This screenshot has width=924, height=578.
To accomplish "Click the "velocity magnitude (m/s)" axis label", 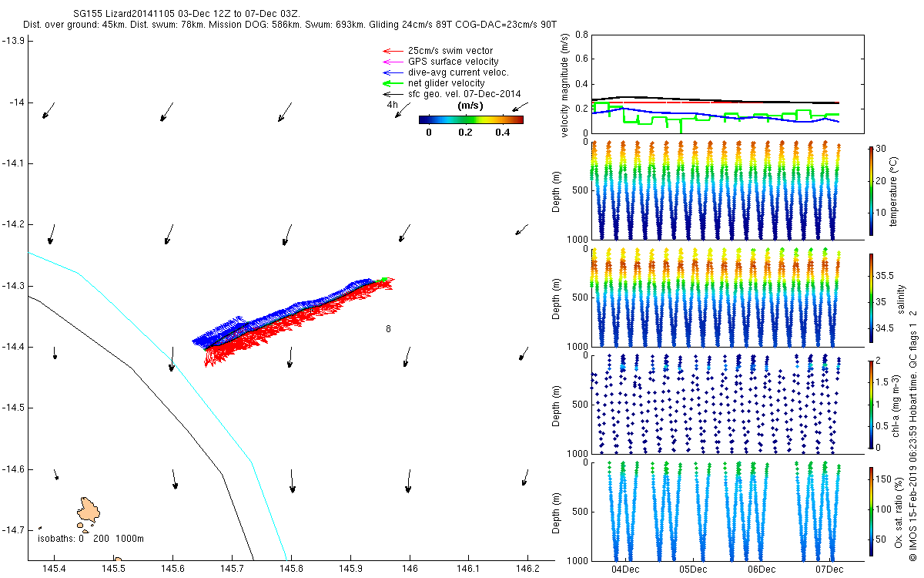I will tap(564, 86).
